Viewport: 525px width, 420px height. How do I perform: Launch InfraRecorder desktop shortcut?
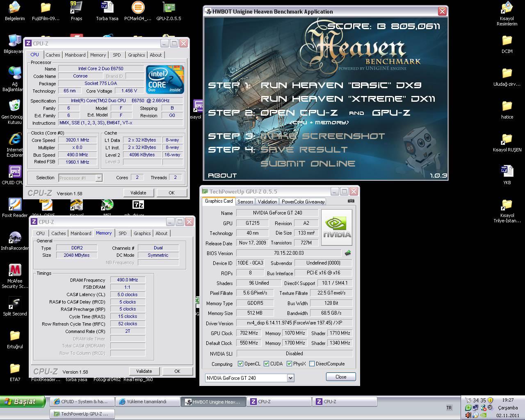(15, 241)
